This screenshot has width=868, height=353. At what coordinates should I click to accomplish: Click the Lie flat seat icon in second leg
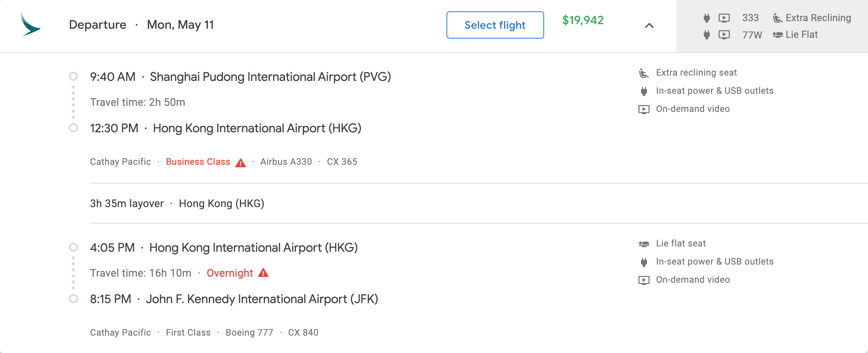point(644,244)
